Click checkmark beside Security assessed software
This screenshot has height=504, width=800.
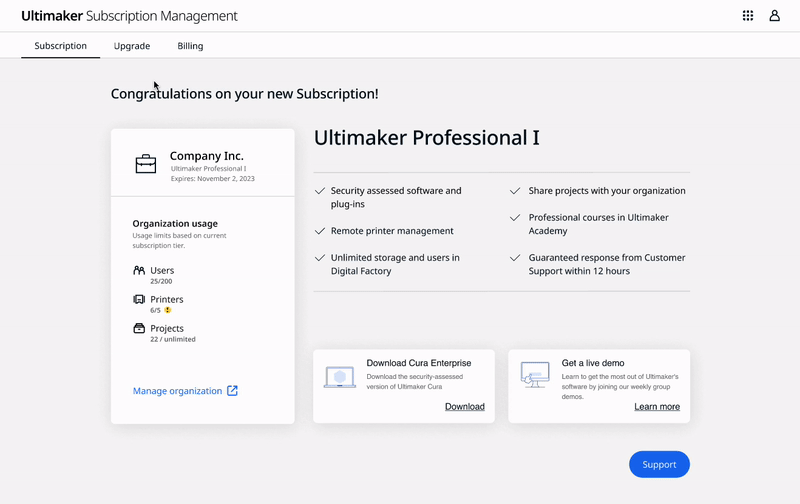pos(320,191)
